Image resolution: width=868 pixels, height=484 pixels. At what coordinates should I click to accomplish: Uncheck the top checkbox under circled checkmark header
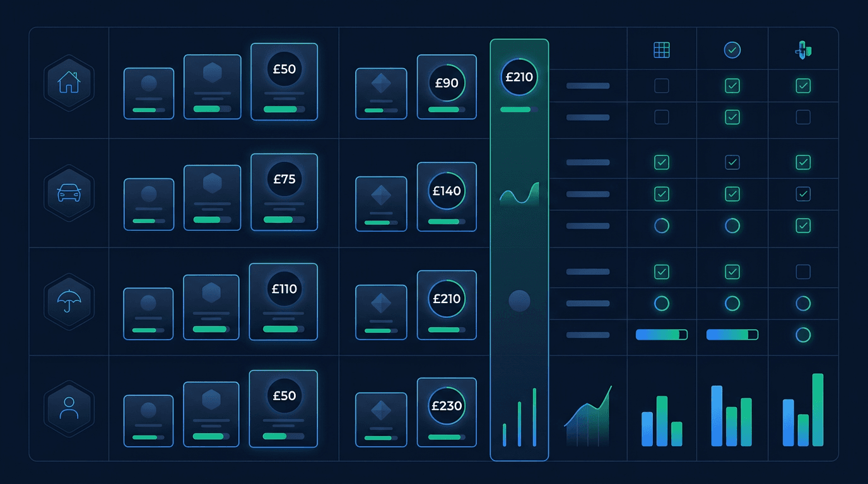(732, 86)
